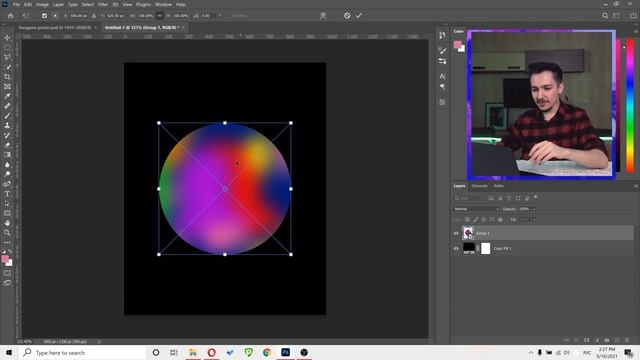The height and width of the screenshot is (360, 640).
Task: Open the Filter menu
Action: pyautogui.click(x=102, y=4)
